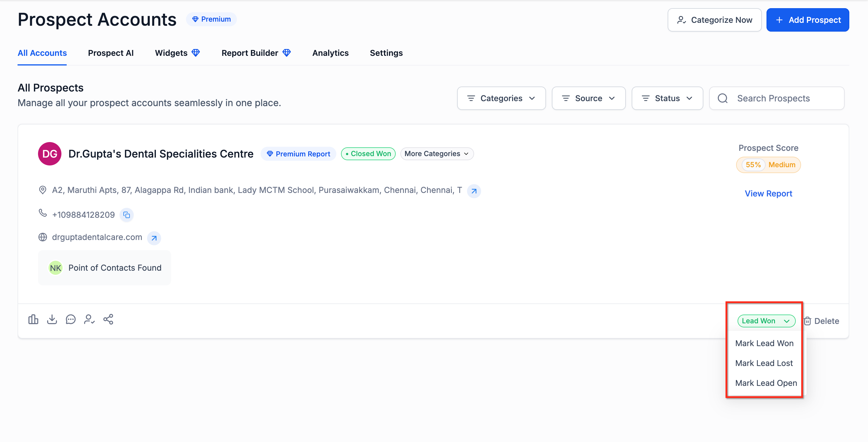Expand More Categories dropdown
The image size is (868, 442).
(x=437, y=154)
